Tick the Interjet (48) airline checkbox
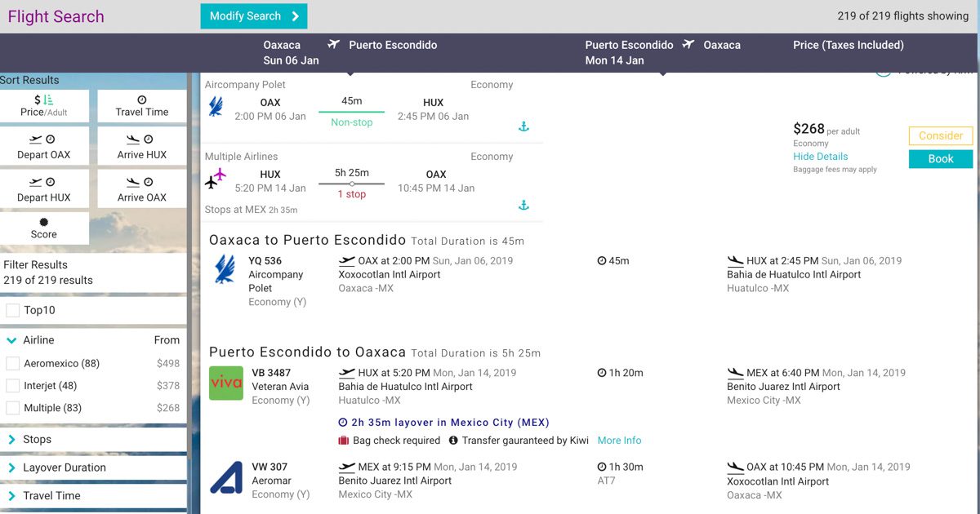The width and height of the screenshot is (980, 514). 12,385
